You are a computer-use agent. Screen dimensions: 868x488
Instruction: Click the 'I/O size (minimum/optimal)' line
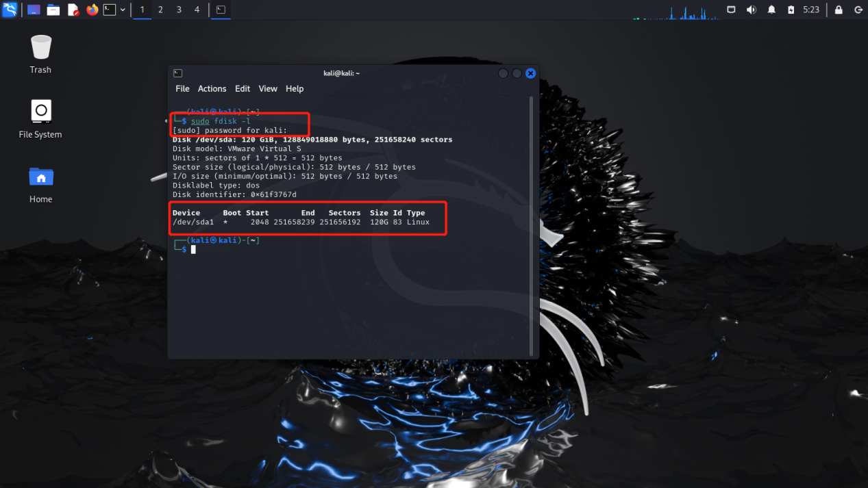click(x=285, y=176)
